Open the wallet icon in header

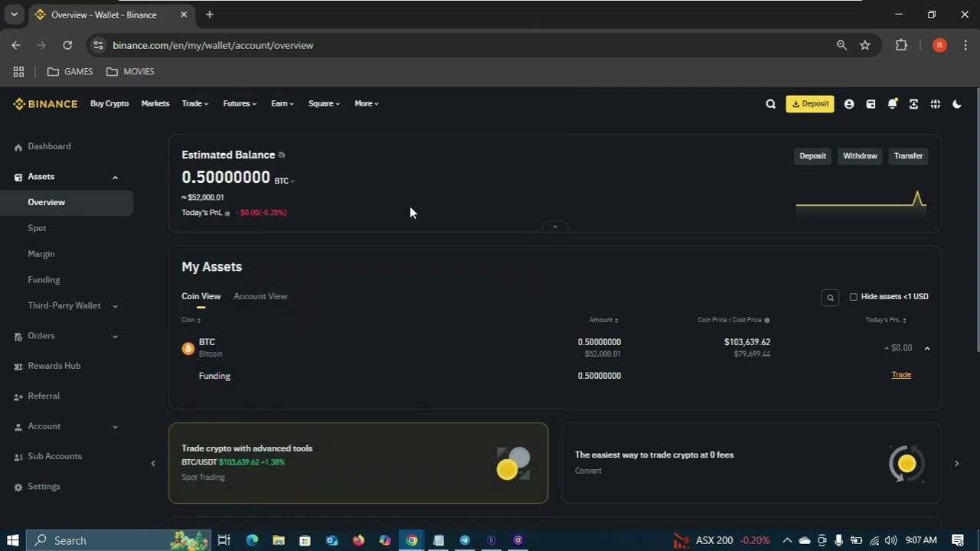tap(871, 104)
